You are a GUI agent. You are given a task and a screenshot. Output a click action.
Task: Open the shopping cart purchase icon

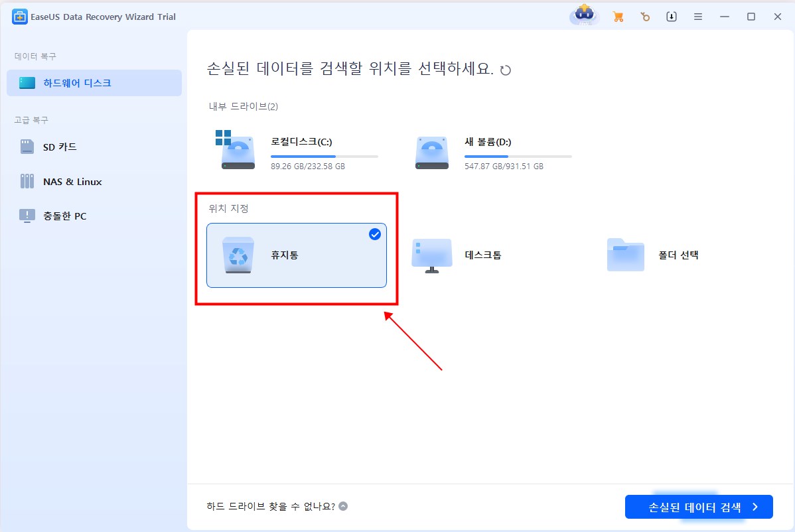618,17
